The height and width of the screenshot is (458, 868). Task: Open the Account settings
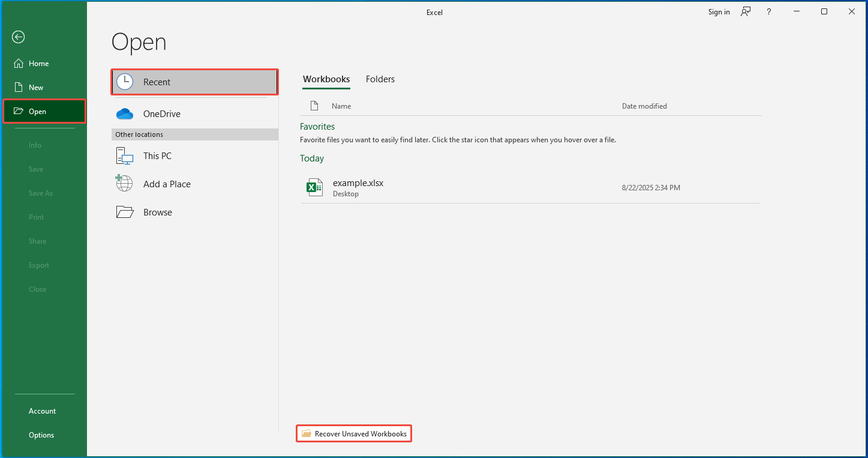(x=42, y=411)
